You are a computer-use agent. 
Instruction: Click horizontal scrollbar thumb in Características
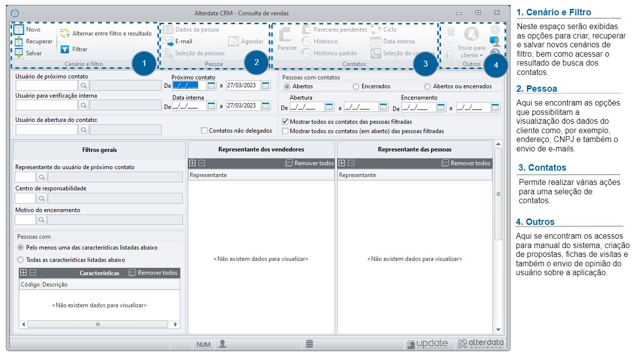click(98, 325)
